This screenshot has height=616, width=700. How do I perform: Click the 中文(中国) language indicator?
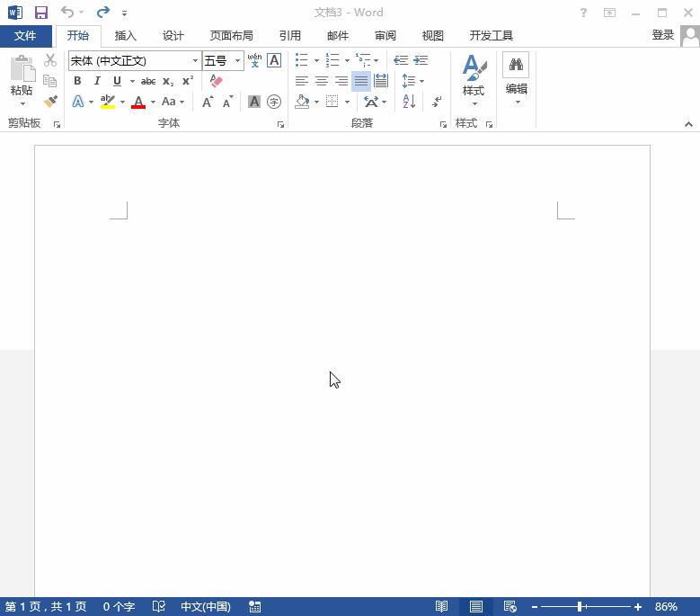(205, 607)
